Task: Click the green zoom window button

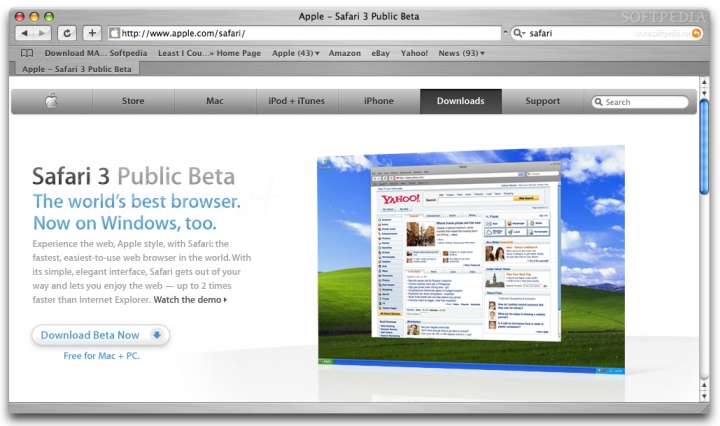Action: point(49,17)
